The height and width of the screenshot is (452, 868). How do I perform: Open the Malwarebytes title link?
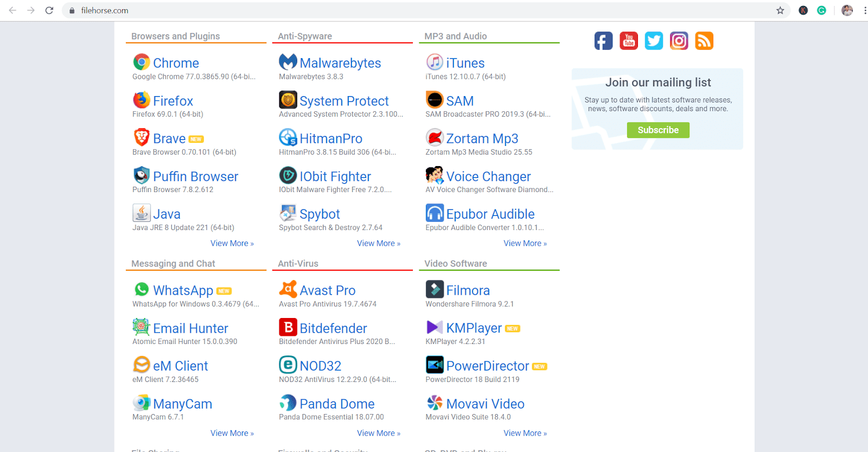click(340, 63)
